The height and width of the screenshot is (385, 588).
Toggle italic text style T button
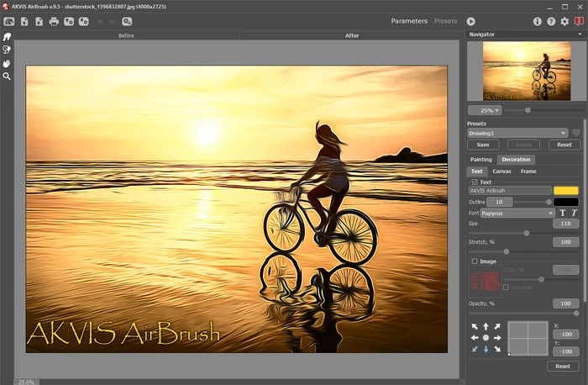(574, 213)
